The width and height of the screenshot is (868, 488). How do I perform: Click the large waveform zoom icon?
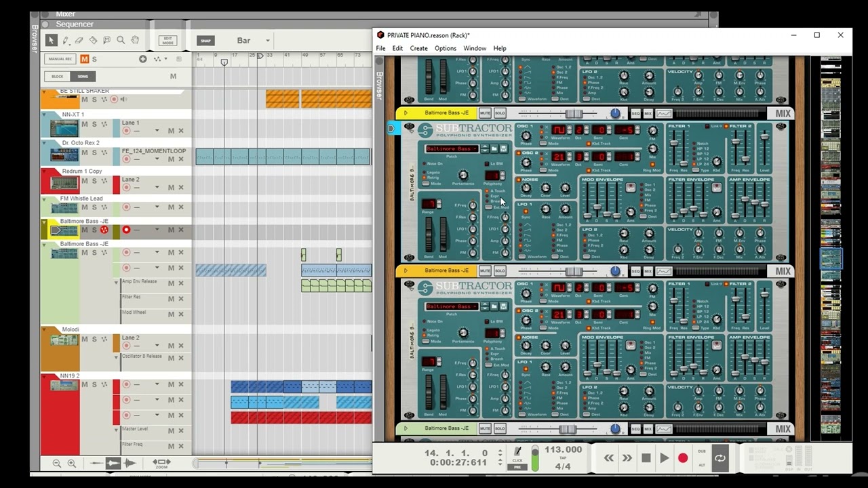tap(129, 464)
